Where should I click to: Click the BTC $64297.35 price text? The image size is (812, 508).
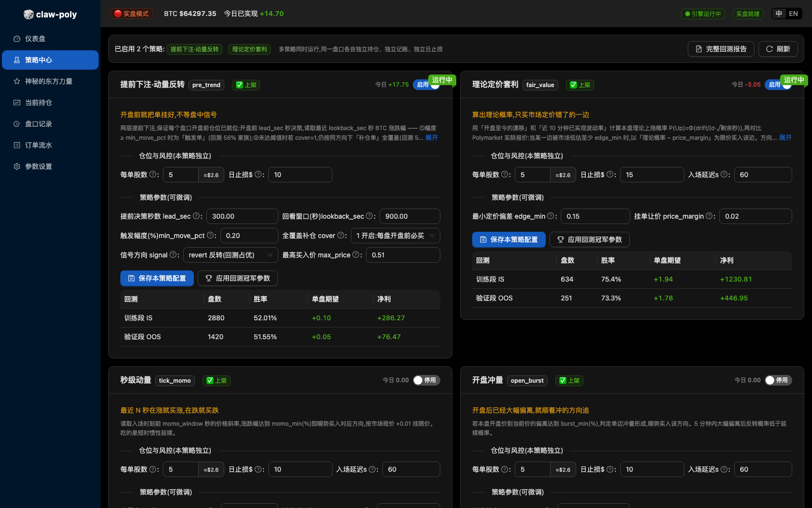click(x=190, y=14)
